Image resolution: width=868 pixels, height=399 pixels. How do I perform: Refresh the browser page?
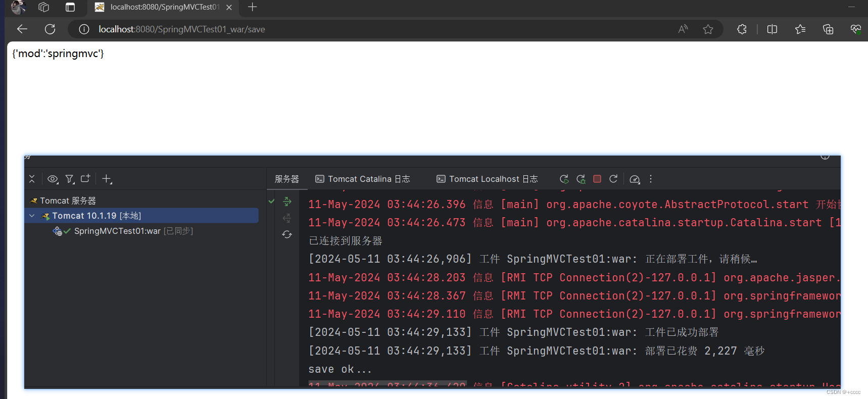50,29
